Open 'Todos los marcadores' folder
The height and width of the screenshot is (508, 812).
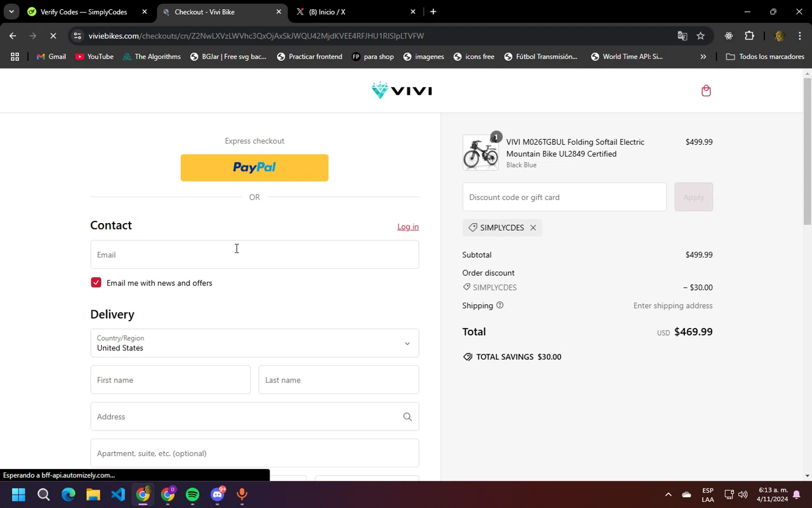pyautogui.click(x=765, y=56)
